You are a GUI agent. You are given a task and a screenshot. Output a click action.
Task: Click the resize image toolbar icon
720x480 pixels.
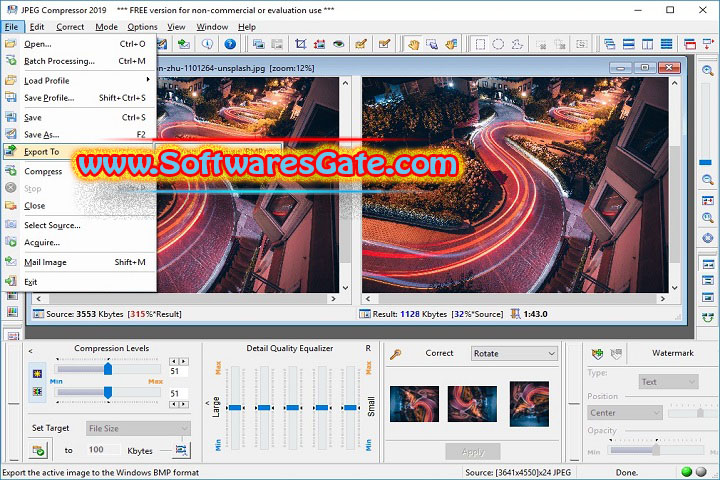(x=319, y=44)
